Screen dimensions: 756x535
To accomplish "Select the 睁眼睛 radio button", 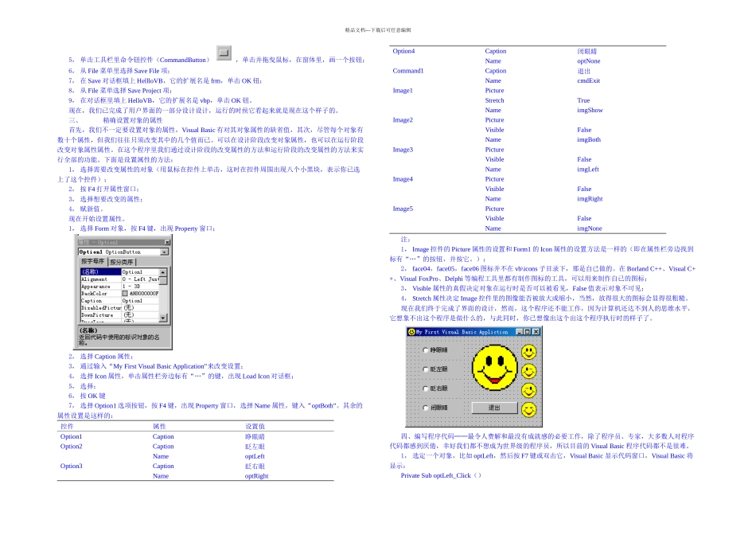I will (x=425, y=350).
